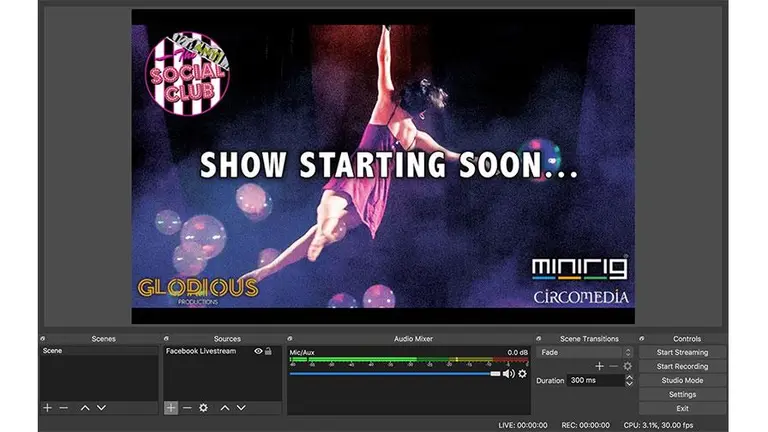The height and width of the screenshot is (432, 768).
Task: Click the Start Recording button
Action: pyautogui.click(x=682, y=366)
